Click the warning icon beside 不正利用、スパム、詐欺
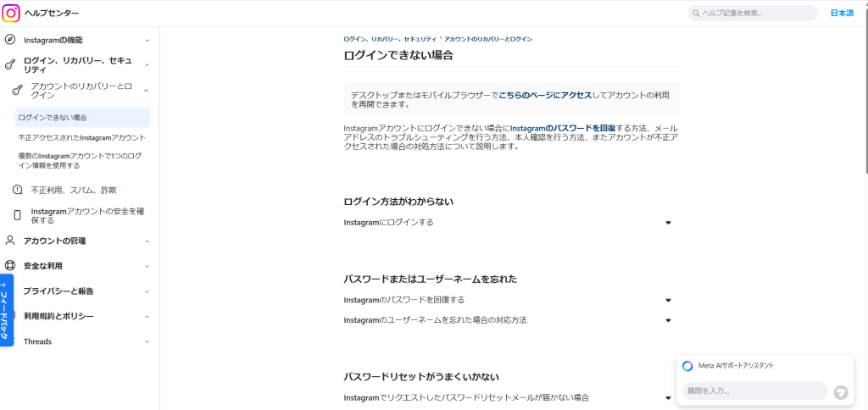 pyautogui.click(x=18, y=190)
